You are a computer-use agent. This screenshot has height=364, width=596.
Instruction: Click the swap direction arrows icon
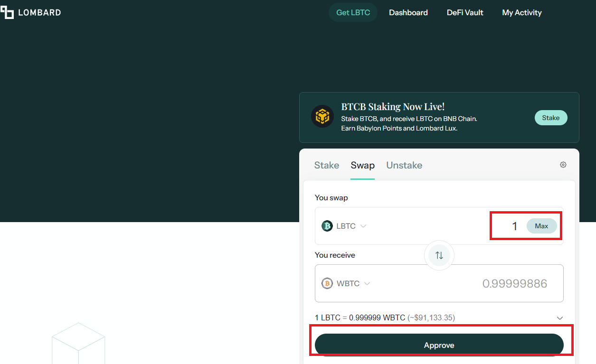[439, 255]
